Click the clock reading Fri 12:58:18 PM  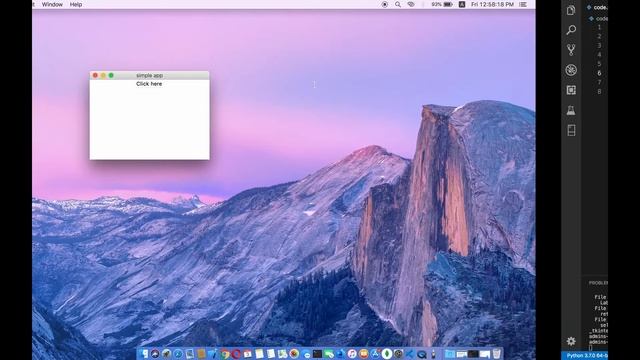[x=492, y=4]
